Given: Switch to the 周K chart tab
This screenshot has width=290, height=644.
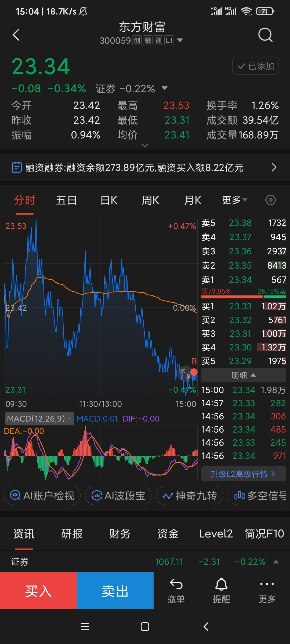Looking at the screenshot, I should point(151,200).
